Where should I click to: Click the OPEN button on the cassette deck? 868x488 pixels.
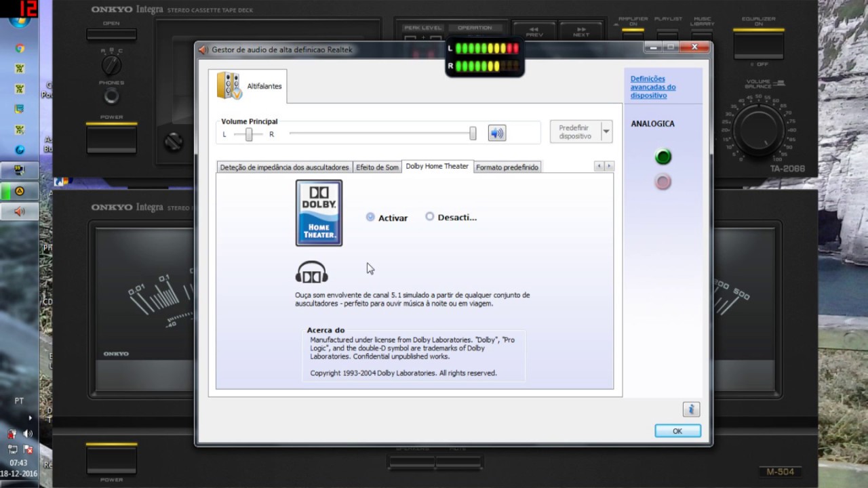click(111, 34)
